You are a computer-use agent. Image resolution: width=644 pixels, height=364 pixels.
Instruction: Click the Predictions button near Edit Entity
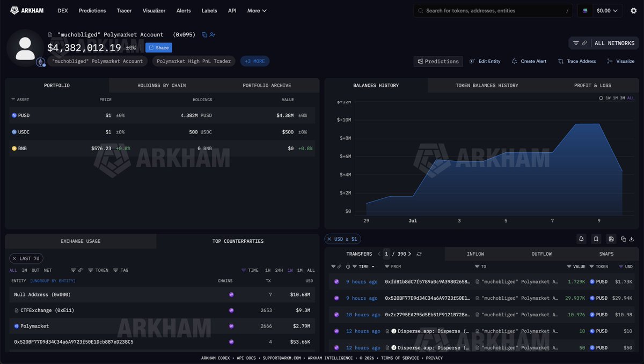point(438,61)
